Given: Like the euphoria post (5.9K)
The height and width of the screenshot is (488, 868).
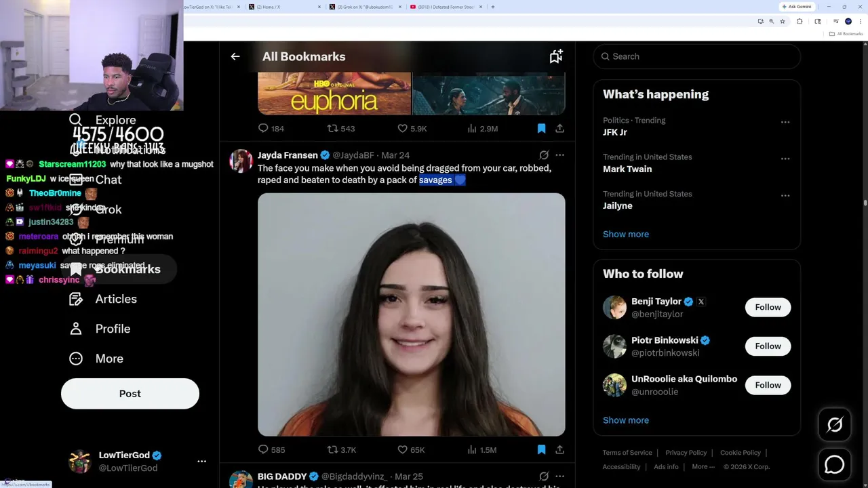Looking at the screenshot, I should 412,128.
